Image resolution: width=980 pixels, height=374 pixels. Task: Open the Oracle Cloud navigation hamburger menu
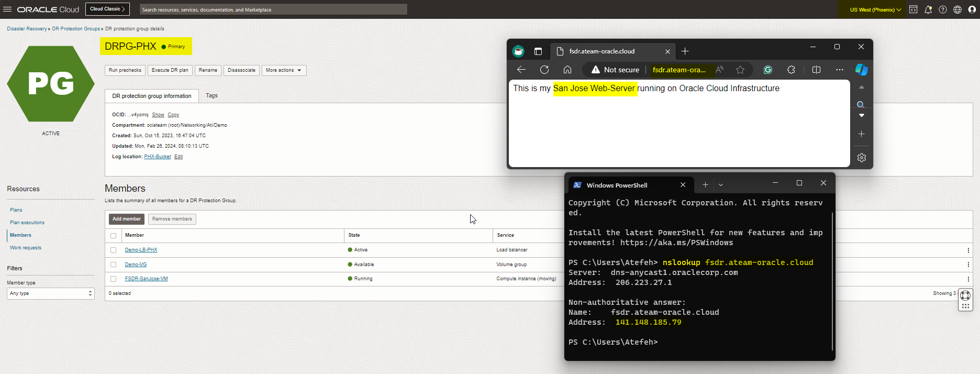pyautogui.click(x=7, y=9)
